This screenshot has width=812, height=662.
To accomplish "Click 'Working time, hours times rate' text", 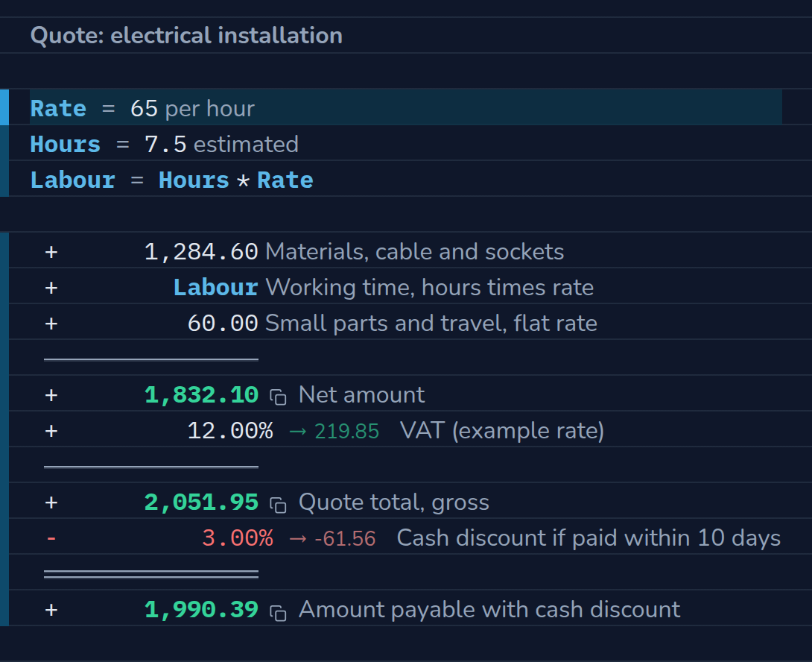I will point(429,287).
